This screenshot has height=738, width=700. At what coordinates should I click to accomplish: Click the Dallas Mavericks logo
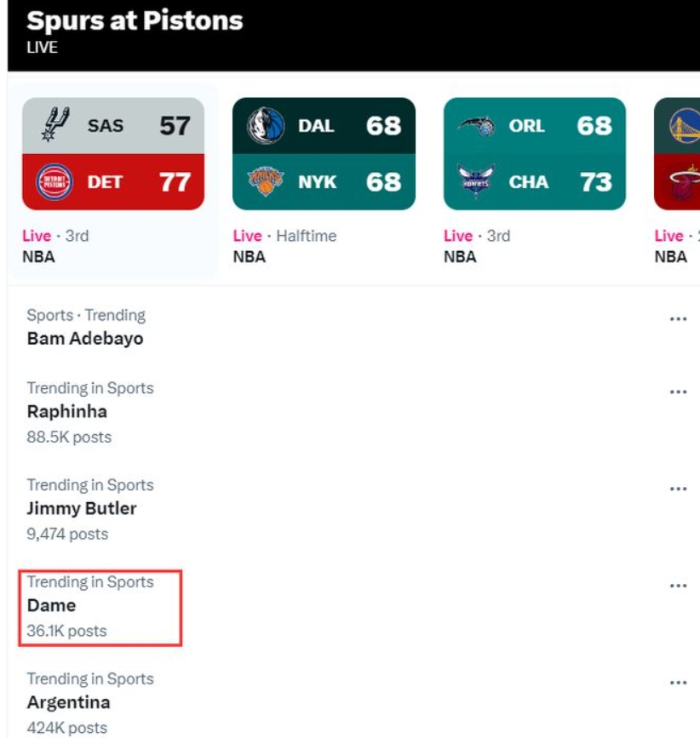[x=266, y=126]
